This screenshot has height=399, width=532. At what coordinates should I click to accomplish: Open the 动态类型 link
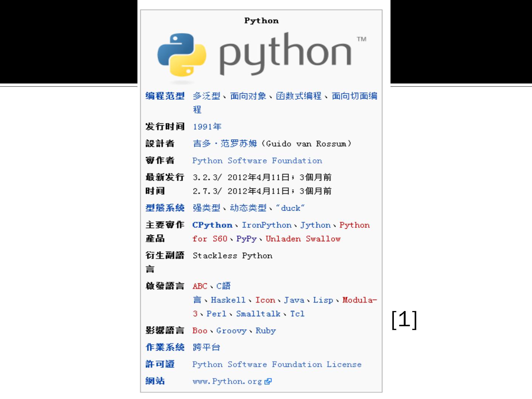click(248, 208)
